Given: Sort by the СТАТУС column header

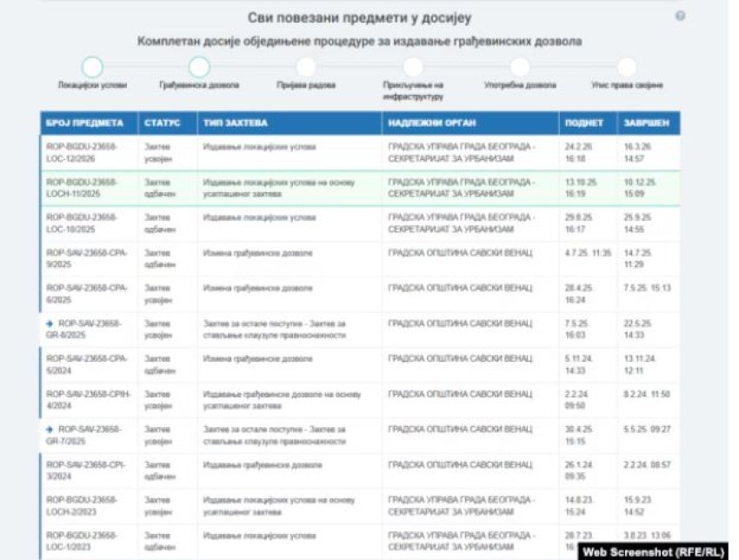Looking at the screenshot, I should coord(162,123).
